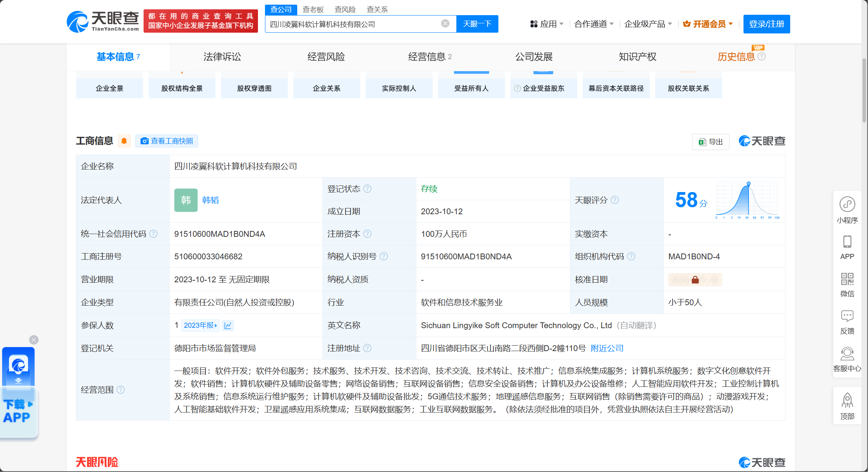This screenshot has width=868, height=472.
Task: Clear the search box with X icon
Action: [445, 24]
